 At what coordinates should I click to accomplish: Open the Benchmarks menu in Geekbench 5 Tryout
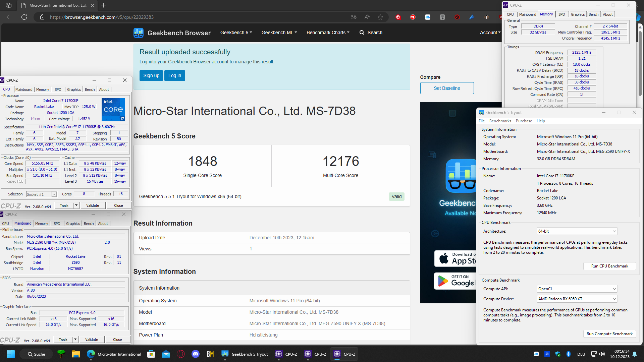[500, 121]
